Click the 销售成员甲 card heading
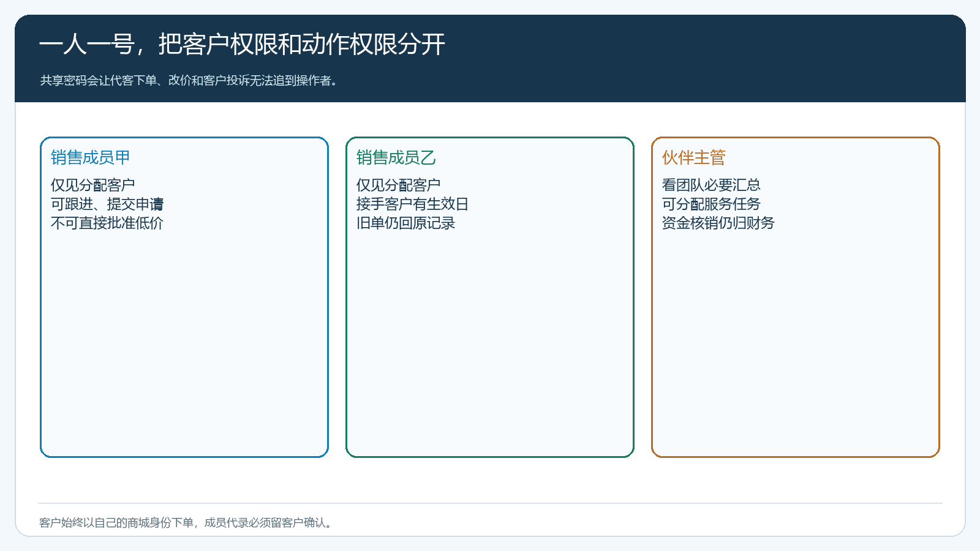Screen dimensions: 980x551 pyautogui.click(x=91, y=157)
